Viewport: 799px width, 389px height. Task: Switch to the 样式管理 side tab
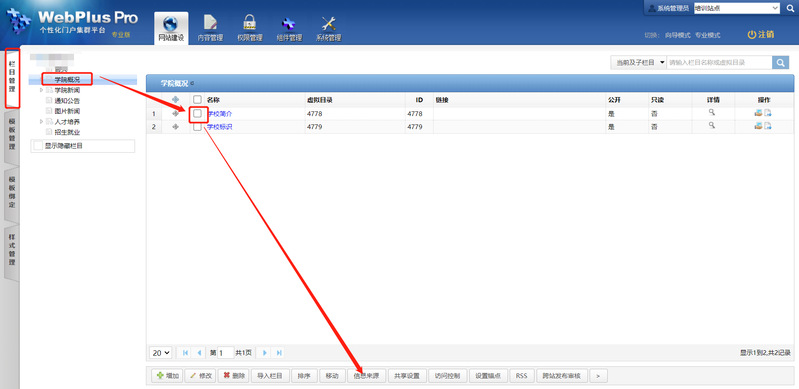12,250
